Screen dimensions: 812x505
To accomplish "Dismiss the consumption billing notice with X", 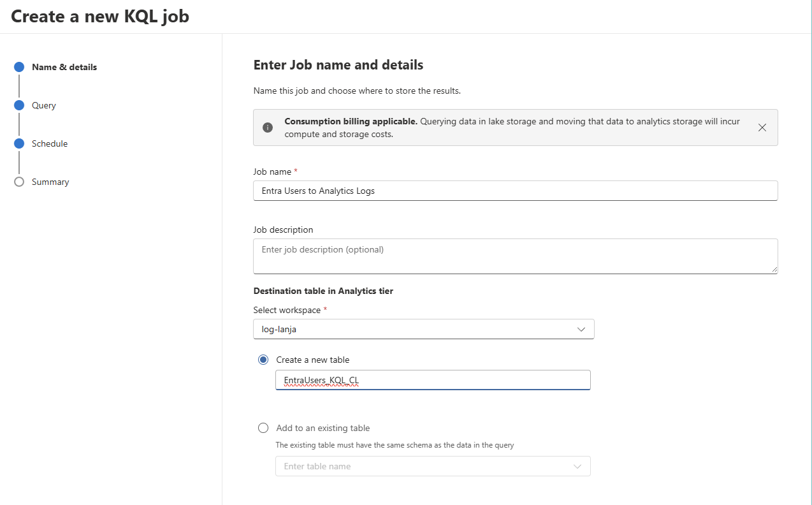I will click(762, 128).
